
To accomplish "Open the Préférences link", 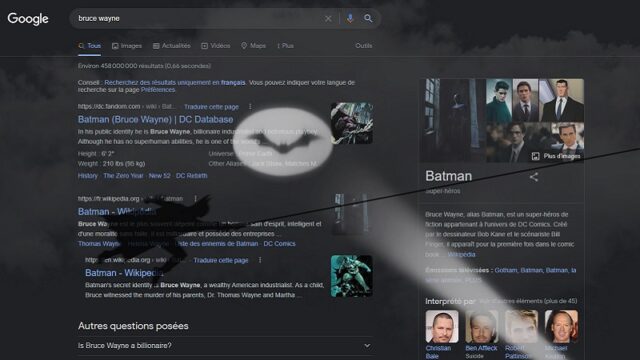I will 158,90.
